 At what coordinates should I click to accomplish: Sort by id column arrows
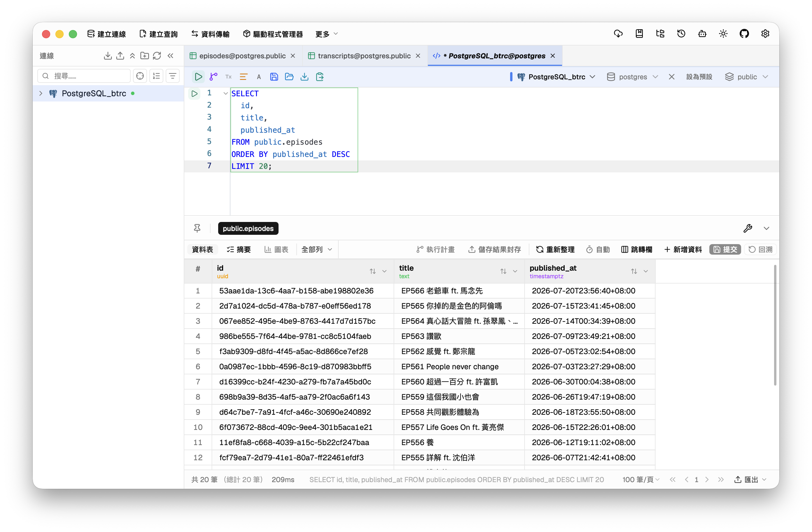pos(372,271)
